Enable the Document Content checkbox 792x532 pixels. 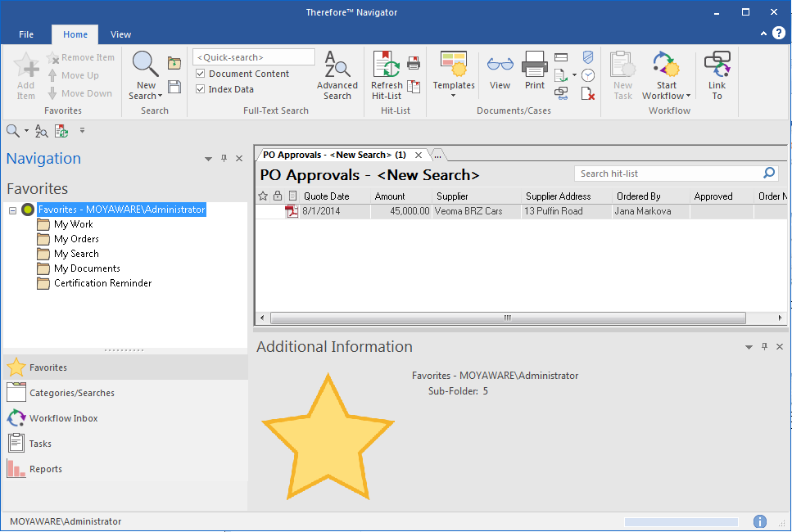click(x=199, y=73)
